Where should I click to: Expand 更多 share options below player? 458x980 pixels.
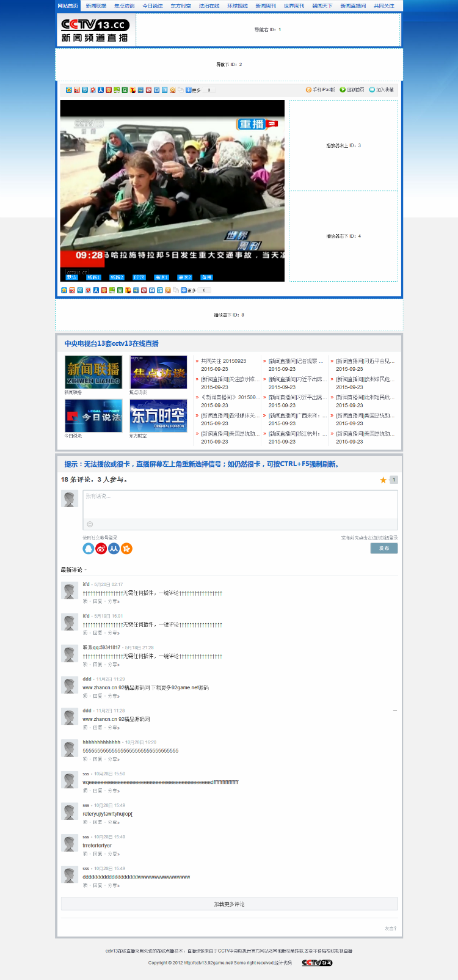click(x=188, y=290)
